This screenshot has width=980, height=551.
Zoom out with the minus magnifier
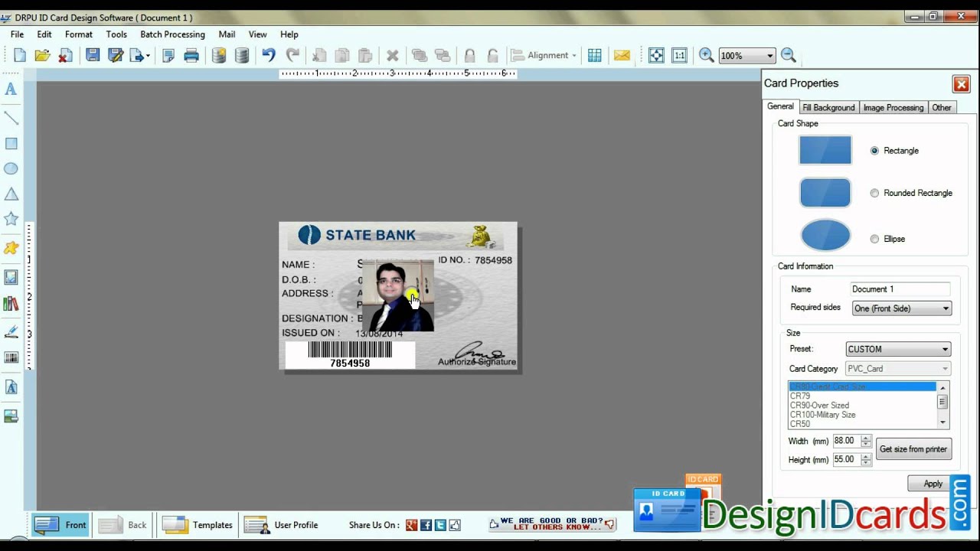[x=789, y=55]
